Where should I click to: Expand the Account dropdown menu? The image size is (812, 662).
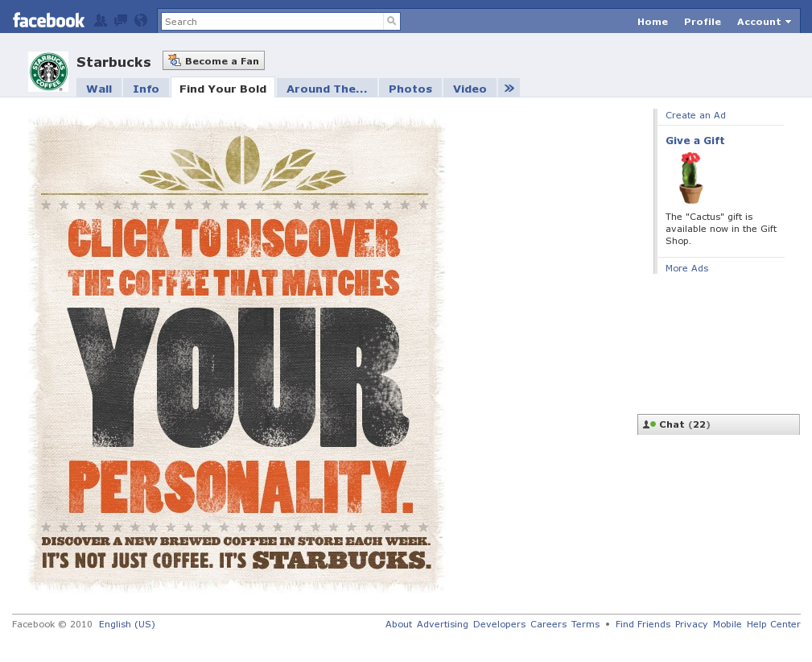pos(764,22)
